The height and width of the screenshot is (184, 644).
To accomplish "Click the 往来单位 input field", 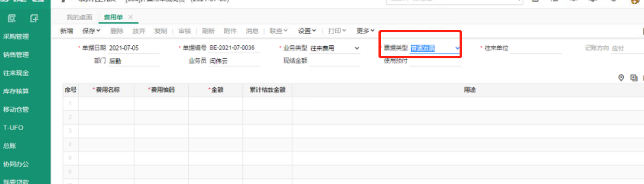I will coord(536,48).
